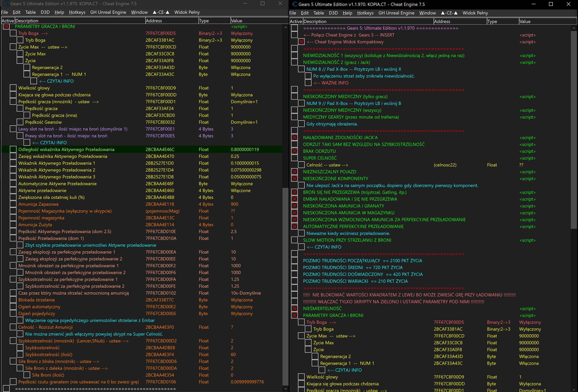The width and height of the screenshot is (578, 392).
Task: Click the Description column header in the left window
Action: pos(80,21)
